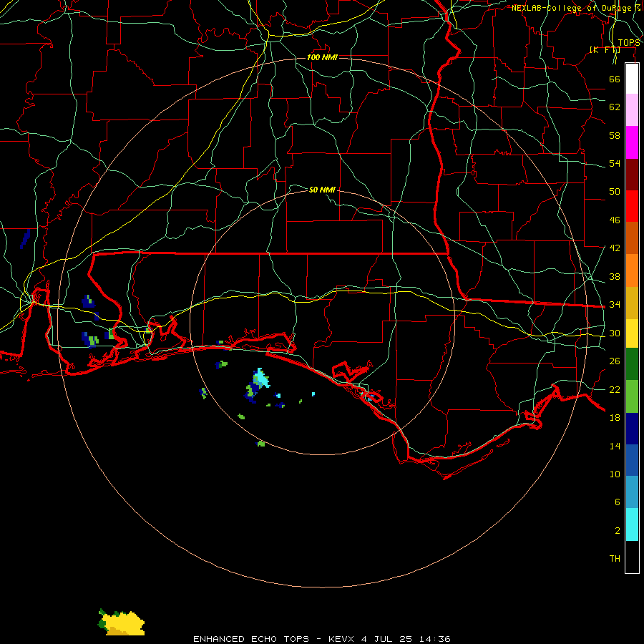Click the Enhanced Echo Tops KEVX timestamp caption
The image size is (644, 644).
322,639
